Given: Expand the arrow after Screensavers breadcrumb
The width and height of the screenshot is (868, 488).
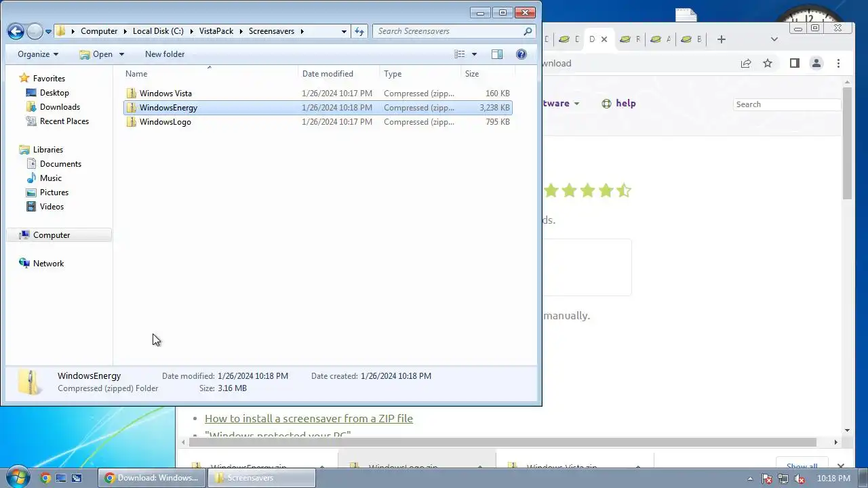Looking at the screenshot, I should pyautogui.click(x=302, y=31).
